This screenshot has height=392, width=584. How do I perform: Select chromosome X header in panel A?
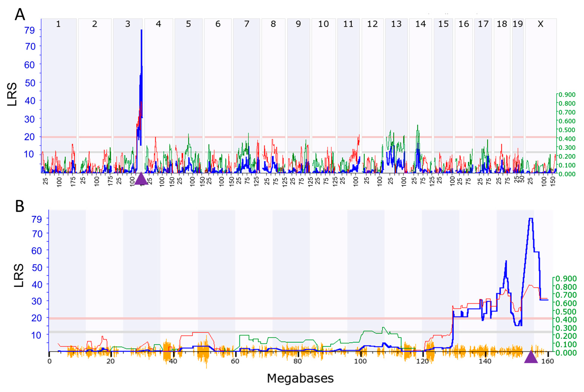(x=540, y=24)
